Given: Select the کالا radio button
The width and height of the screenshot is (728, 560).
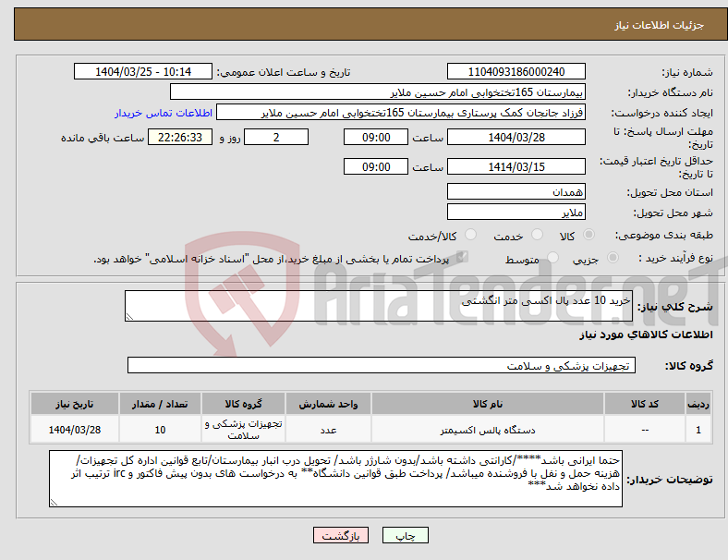Looking at the screenshot, I should pyautogui.click(x=588, y=235).
